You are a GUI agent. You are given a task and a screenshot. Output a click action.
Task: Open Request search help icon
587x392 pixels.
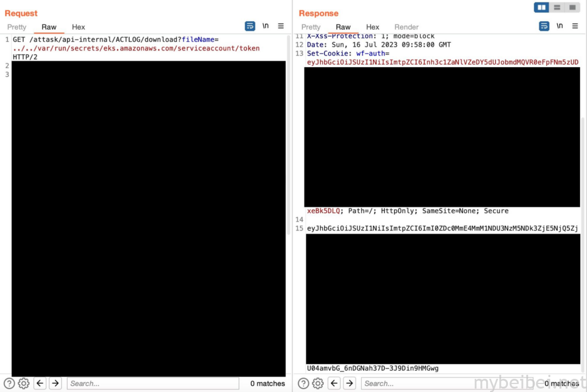tap(9, 383)
